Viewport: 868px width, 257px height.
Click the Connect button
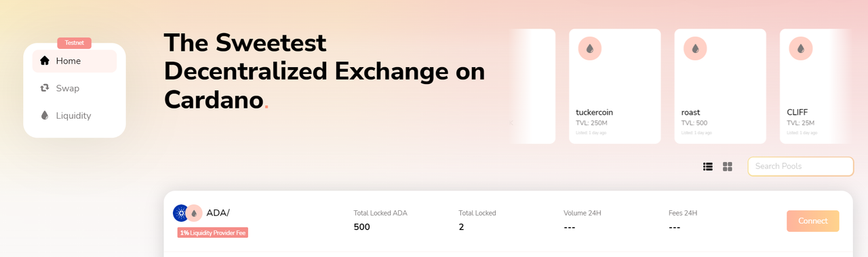pyautogui.click(x=812, y=221)
